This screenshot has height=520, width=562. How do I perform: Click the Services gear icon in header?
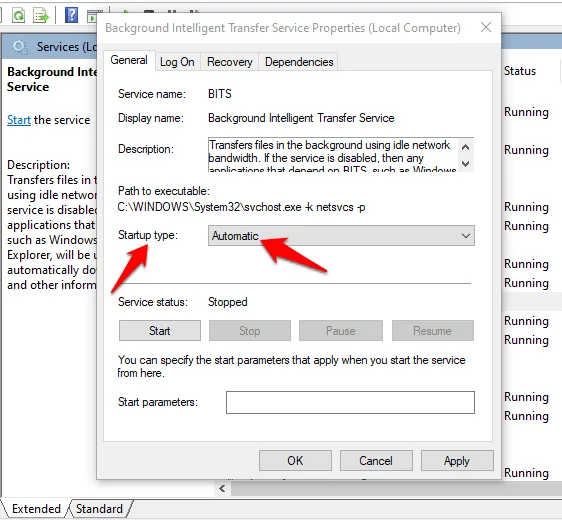(x=20, y=47)
